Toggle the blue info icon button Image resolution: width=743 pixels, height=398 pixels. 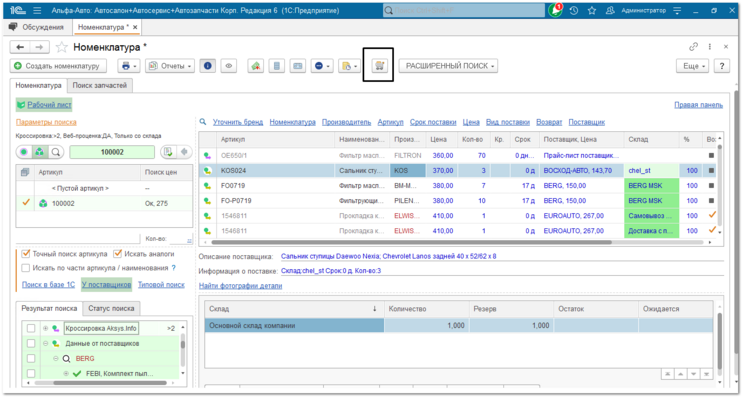tap(208, 66)
